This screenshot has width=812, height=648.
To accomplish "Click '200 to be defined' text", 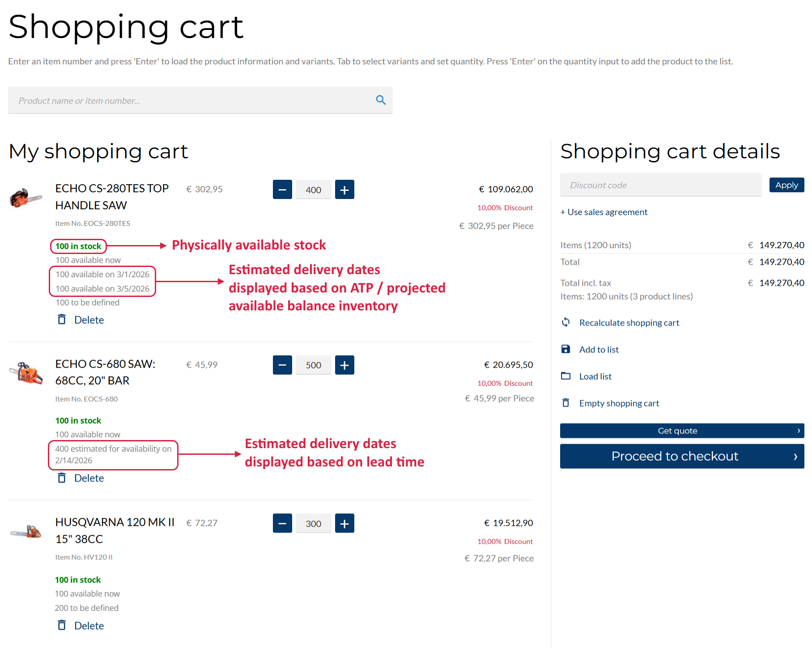I will coord(87,608).
